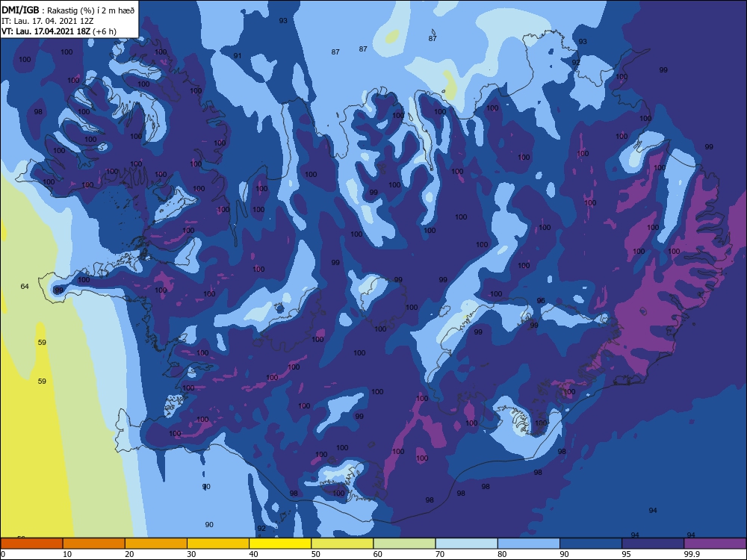The image size is (747, 560).
Task: Click the orange 10–20 legend swatch
Action: click(94, 544)
